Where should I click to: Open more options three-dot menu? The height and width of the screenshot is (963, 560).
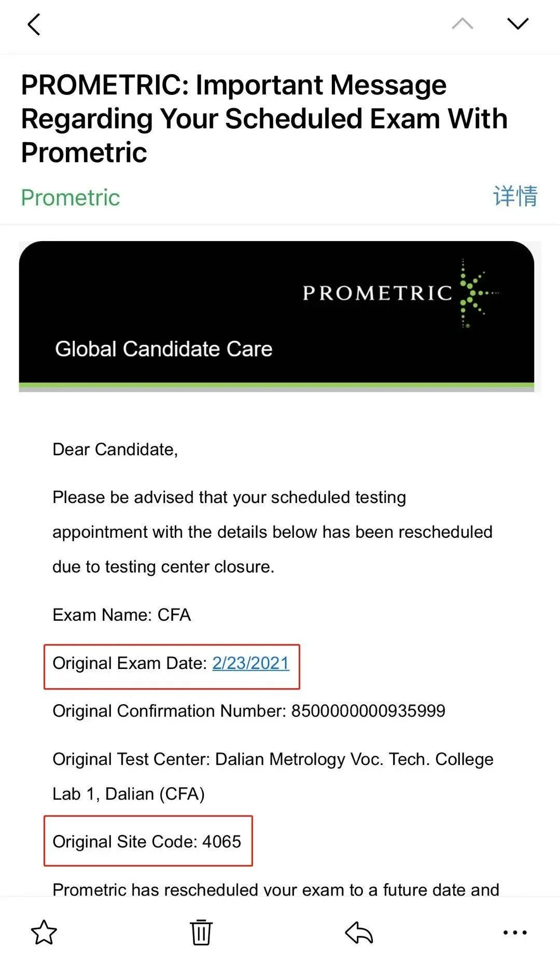click(x=515, y=932)
